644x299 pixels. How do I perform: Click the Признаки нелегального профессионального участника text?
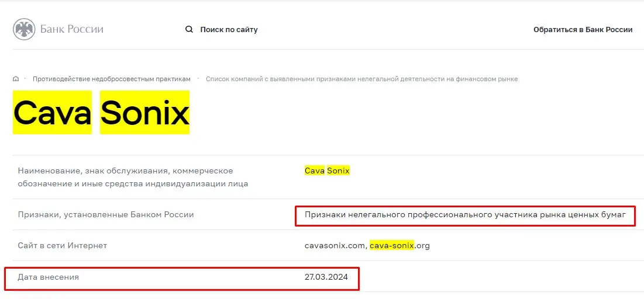click(x=465, y=215)
